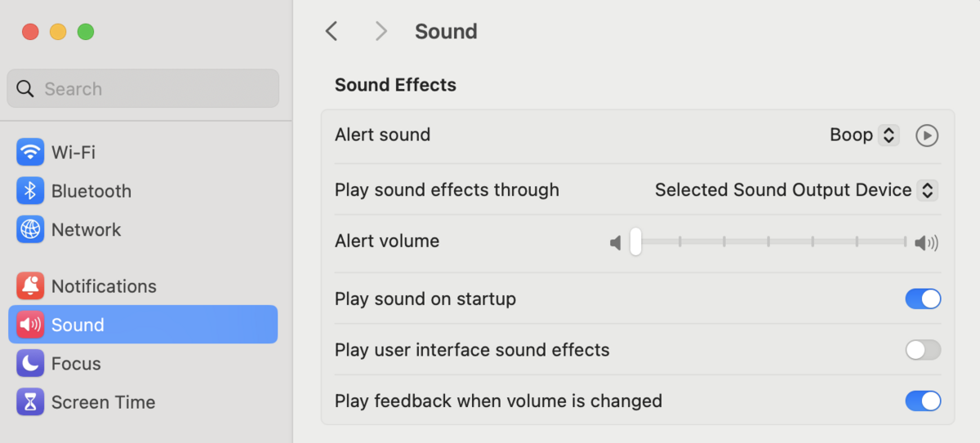Open Selected Sound Output Device dropdown

pyautogui.click(x=926, y=190)
